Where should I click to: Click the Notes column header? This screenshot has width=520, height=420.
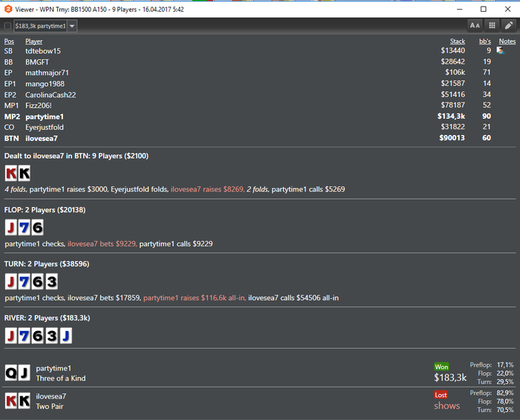[x=507, y=42]
